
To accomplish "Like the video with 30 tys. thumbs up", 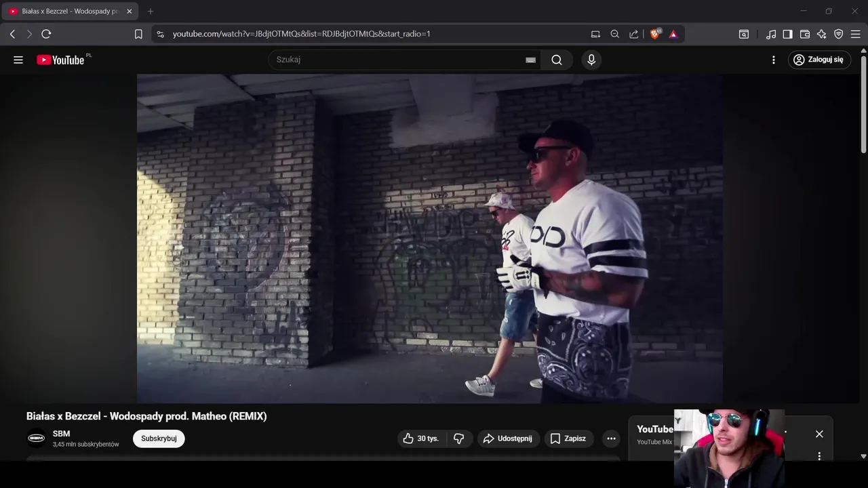I will [422, 439].
